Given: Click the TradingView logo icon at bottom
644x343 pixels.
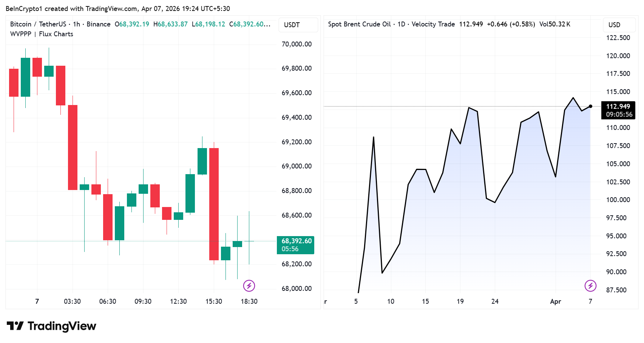Looking at the screenshot, I should pos(15,326).
